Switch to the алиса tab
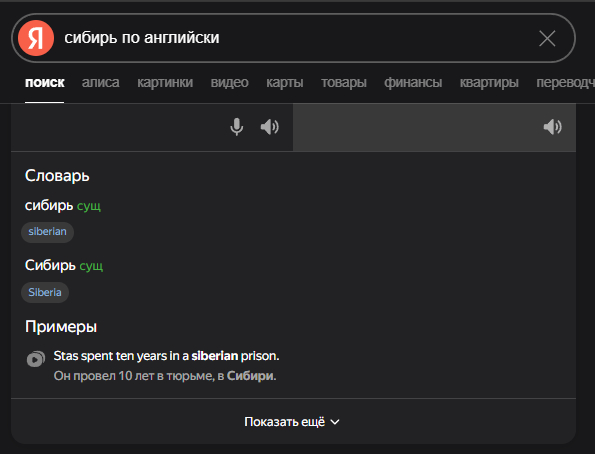Viewport: 595px width, 454px height. coord(101,82)
